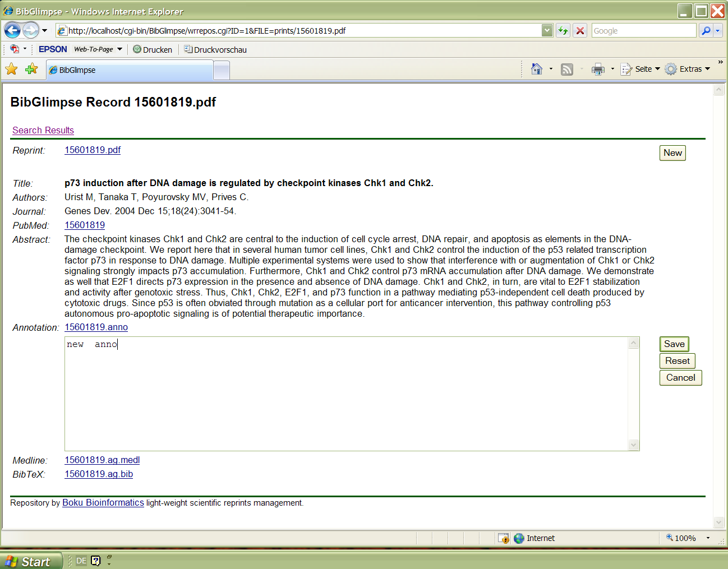Open the Print options dropdown arrow
The image size is (728, 569).
pyautogui.click(x=612, y=69)
